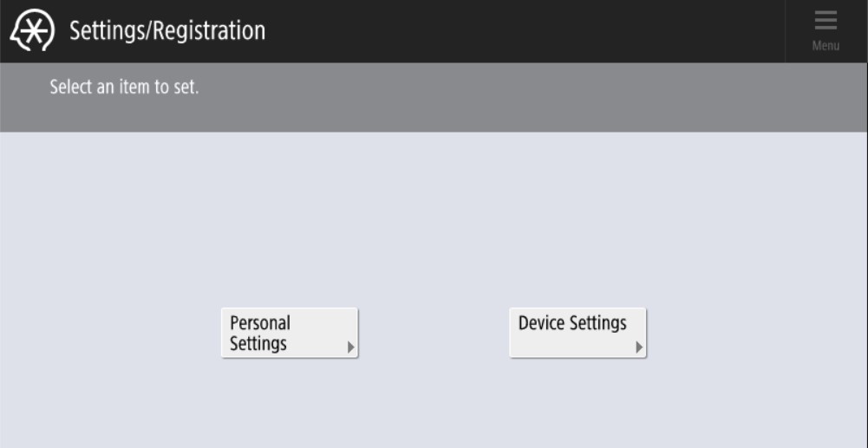Image resolution: width=868 pixels, height=448 pixels.
Task: Click the "Device Settings" label text
Action: (572, 323)
